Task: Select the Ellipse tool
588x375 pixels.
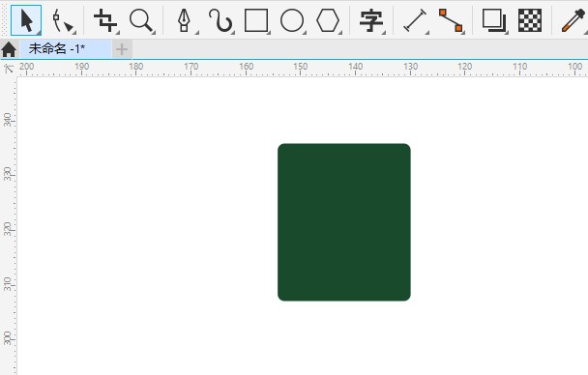Action: click(292, 20)
